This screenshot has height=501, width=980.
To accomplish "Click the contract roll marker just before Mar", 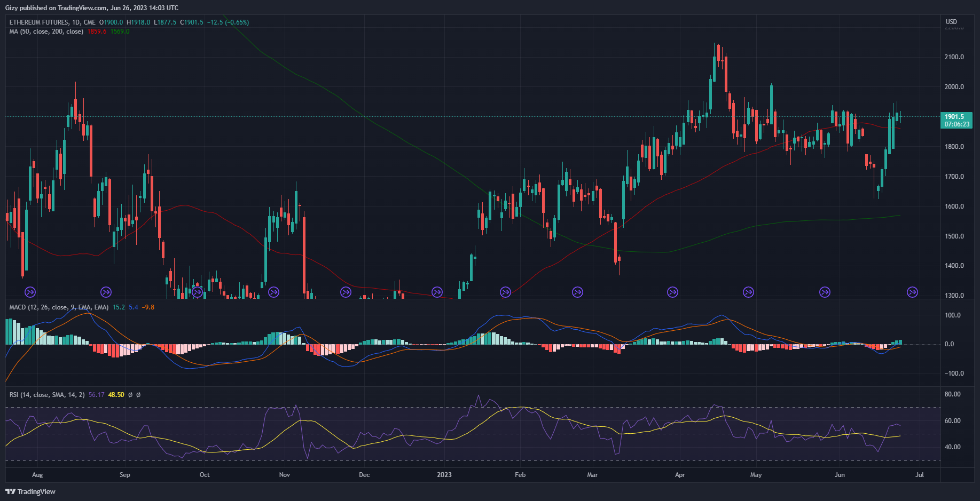I will pyautogui.click(x=577, y=292).
